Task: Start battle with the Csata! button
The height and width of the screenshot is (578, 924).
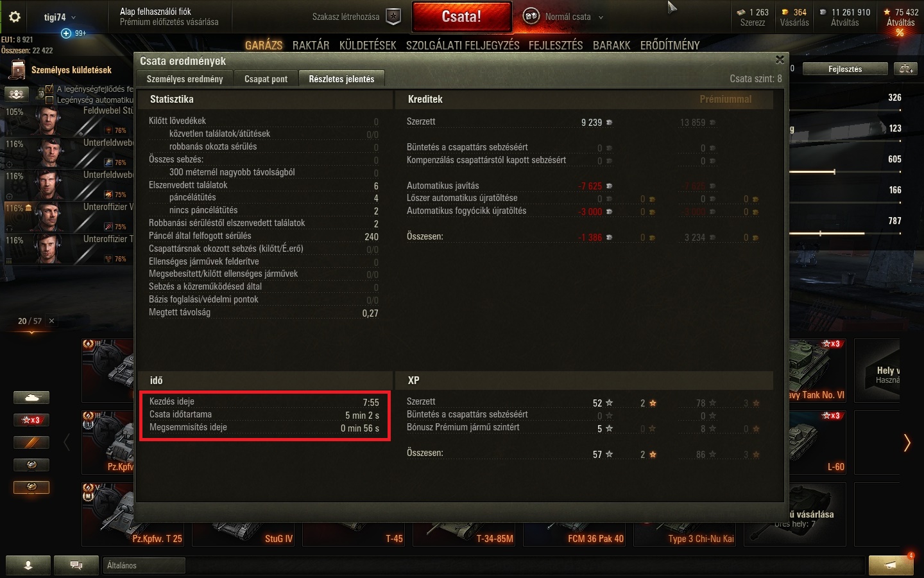Action: pyautogui.click(x=461, y=17)
